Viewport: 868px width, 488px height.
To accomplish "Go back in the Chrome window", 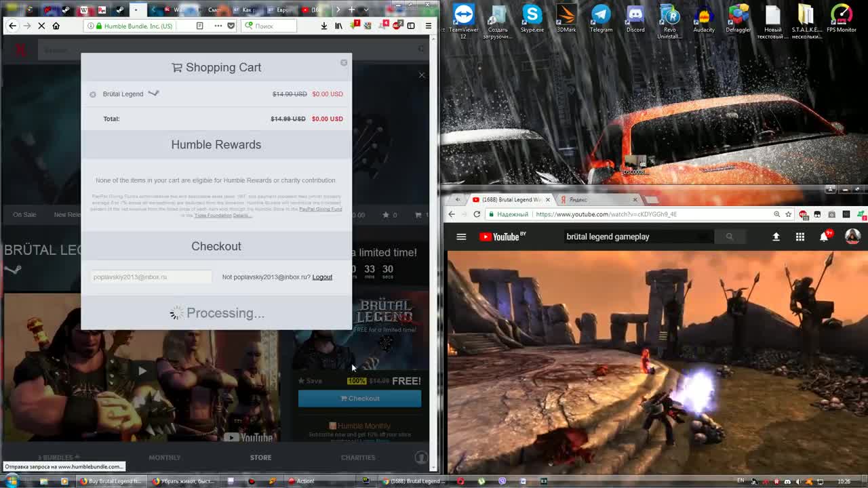I will point(452,214).
